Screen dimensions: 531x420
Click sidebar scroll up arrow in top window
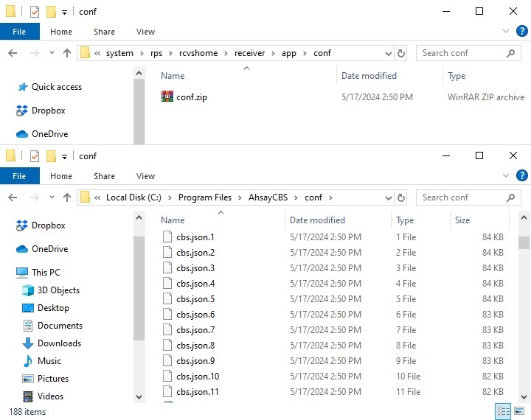pyautogui.click(x=139, y=73)
